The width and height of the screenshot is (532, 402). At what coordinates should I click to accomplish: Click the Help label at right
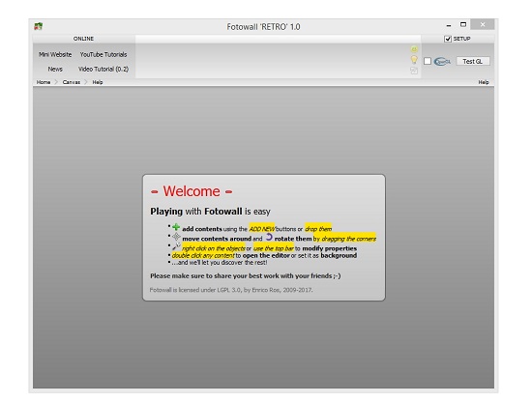pyautogui.click(x=484, y=82)
